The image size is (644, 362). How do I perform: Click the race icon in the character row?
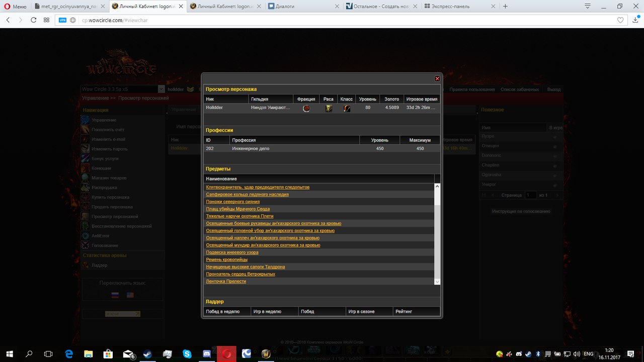pyautogui.click(x=329, y=108)
